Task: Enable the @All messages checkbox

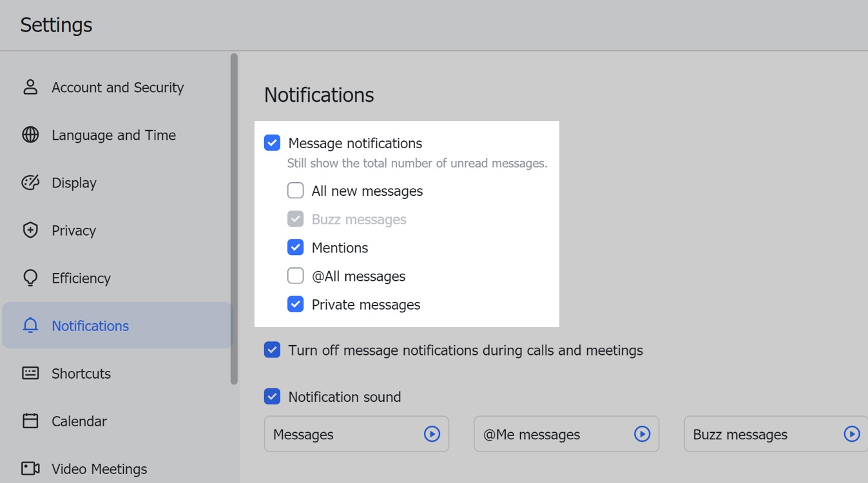Action: [295, 275]
